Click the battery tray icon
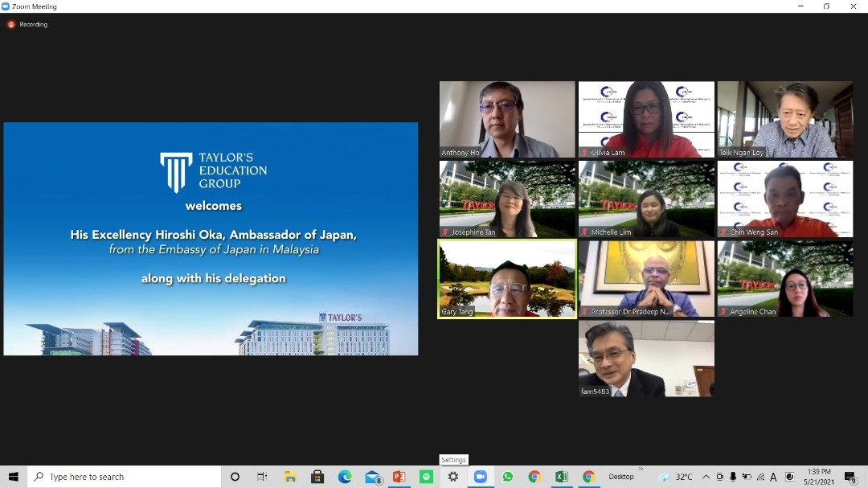The height and width of the screenshot is (488, 868). pos(747,477)
